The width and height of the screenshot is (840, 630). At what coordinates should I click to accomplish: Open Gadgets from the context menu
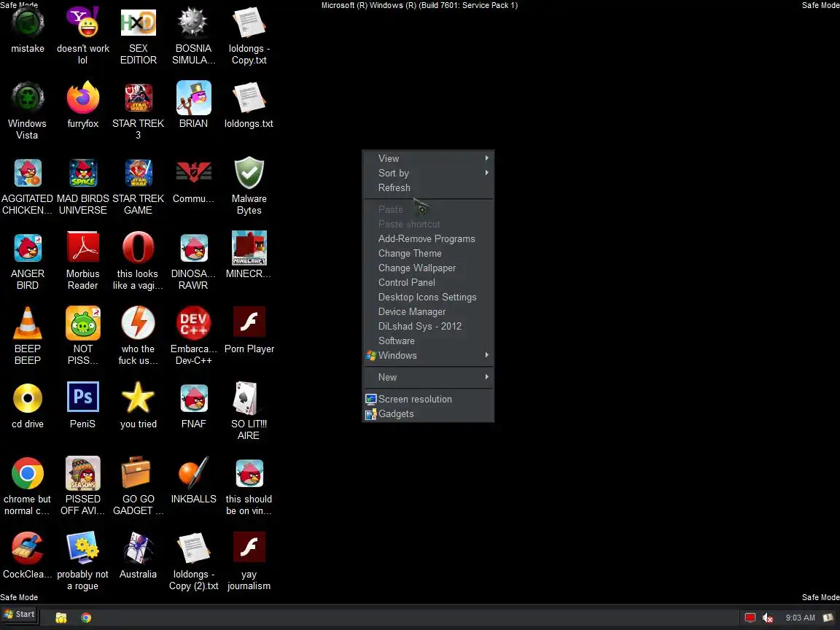tap(427, 413)
